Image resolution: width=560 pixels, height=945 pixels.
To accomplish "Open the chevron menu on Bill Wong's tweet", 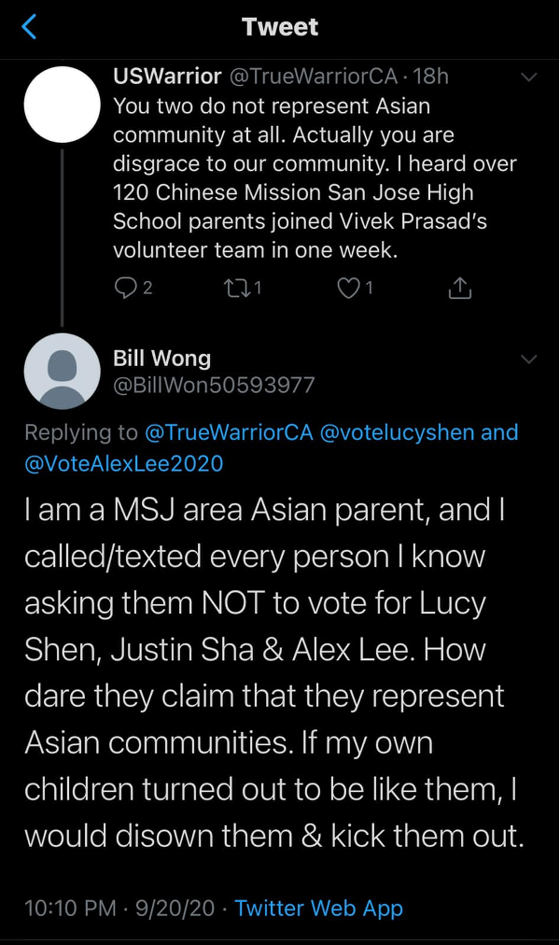I will (x=528, y=360).
